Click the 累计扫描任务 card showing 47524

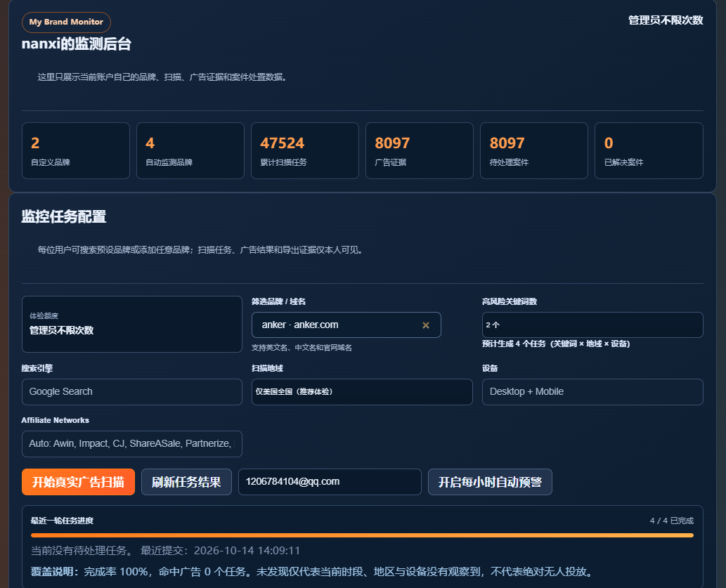click(304, 150)
